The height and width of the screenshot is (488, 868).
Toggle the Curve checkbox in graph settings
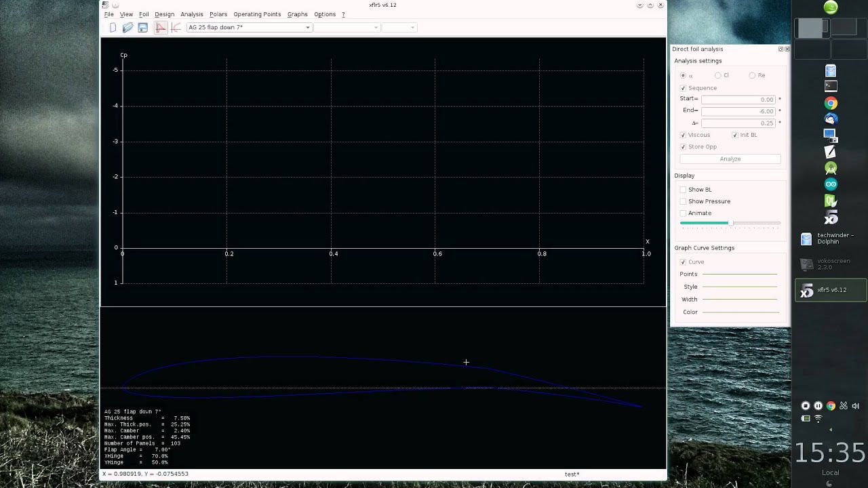click(684, 262)
